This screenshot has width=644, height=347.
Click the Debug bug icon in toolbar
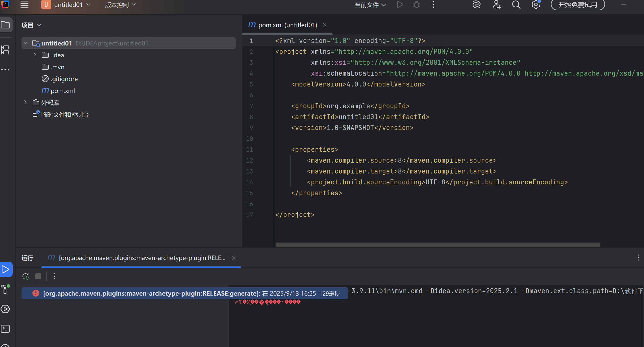click(416, 5)
